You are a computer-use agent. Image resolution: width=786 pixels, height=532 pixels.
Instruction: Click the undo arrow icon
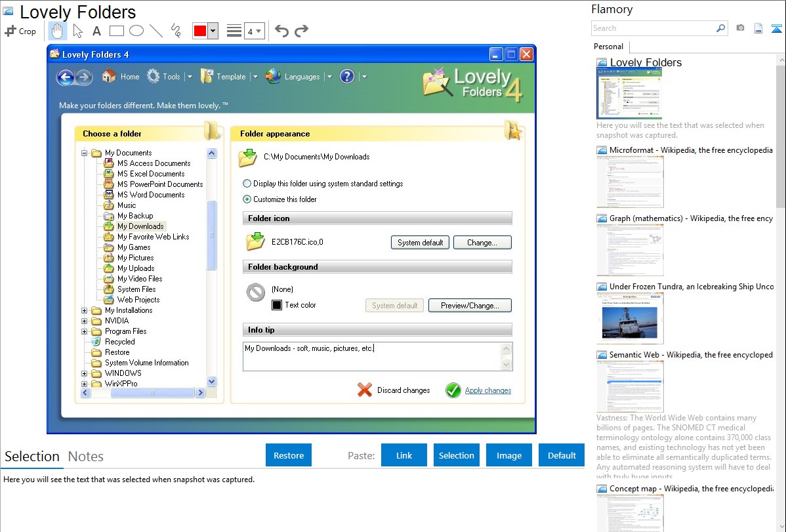coord(281,31)
